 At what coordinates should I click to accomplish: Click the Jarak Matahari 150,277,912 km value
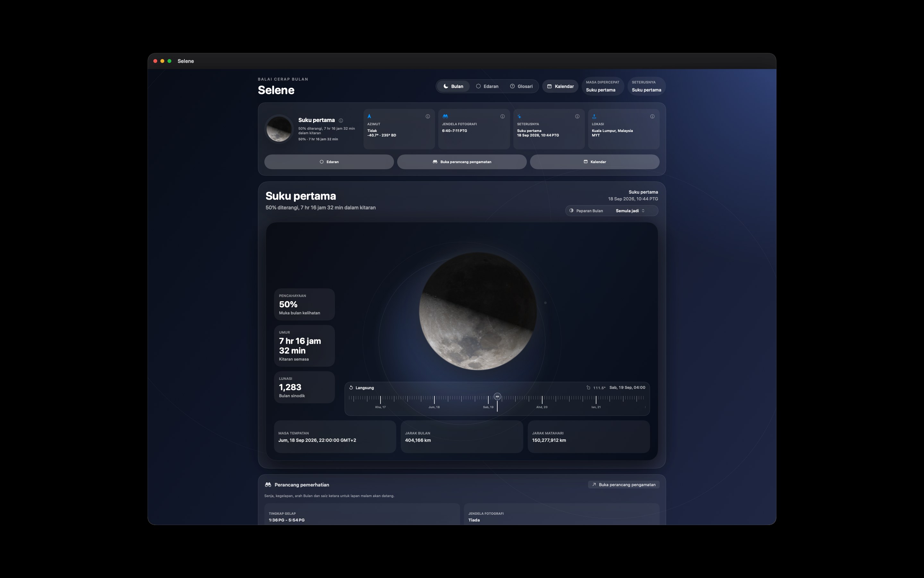(549, 440)
